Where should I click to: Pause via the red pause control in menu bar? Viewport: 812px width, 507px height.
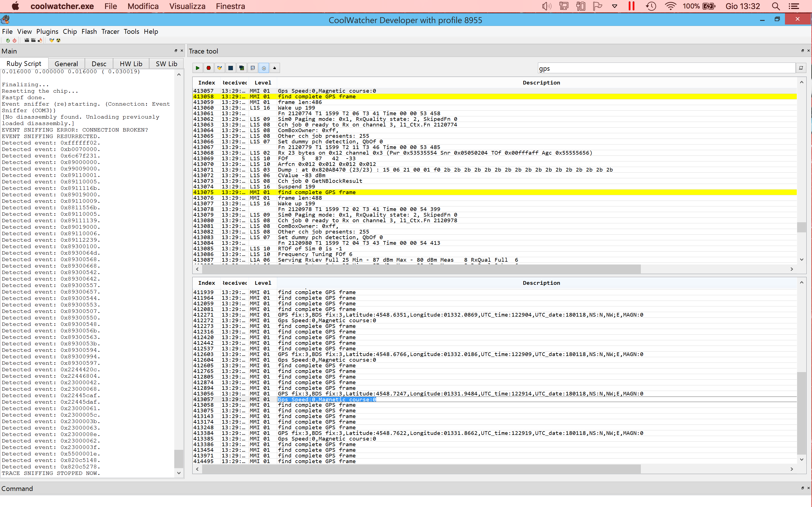632,6
